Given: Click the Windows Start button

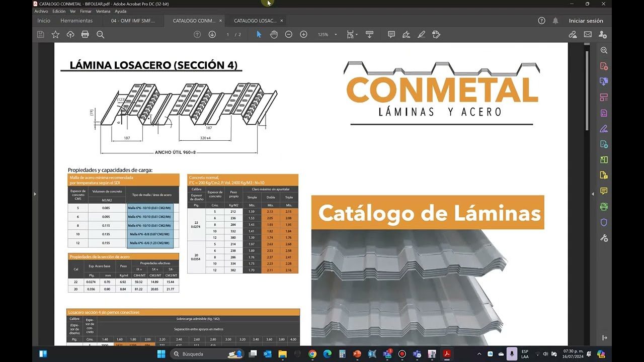Looking at the screenshot, I should (x=161, y=354).
